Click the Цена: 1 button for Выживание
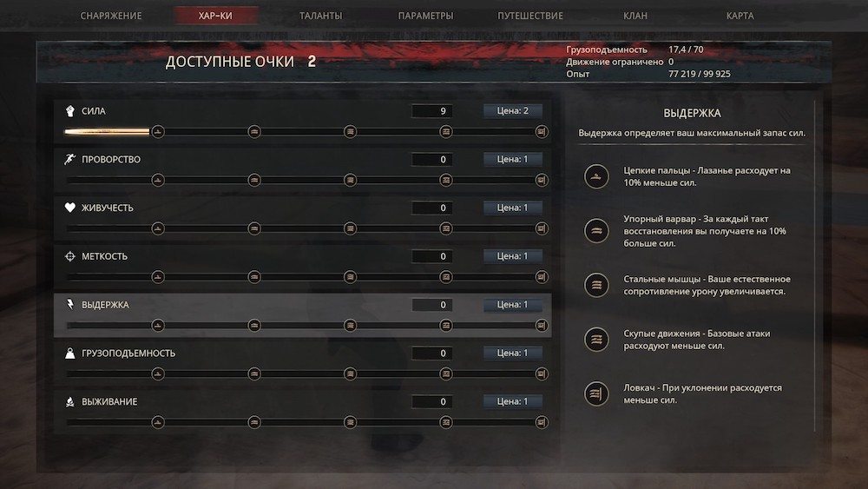Viewport: 868px width, 489px height. pyautogui.click(x=513, y=401)
